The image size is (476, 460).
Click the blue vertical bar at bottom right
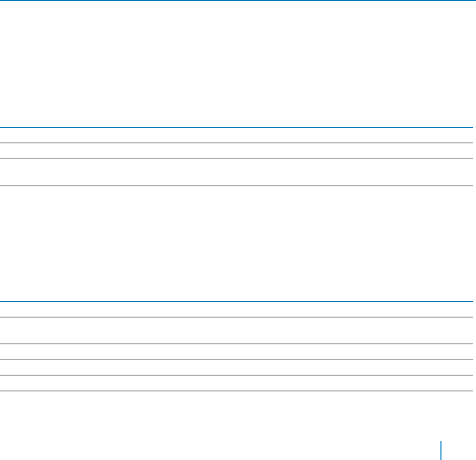(441, 451)
